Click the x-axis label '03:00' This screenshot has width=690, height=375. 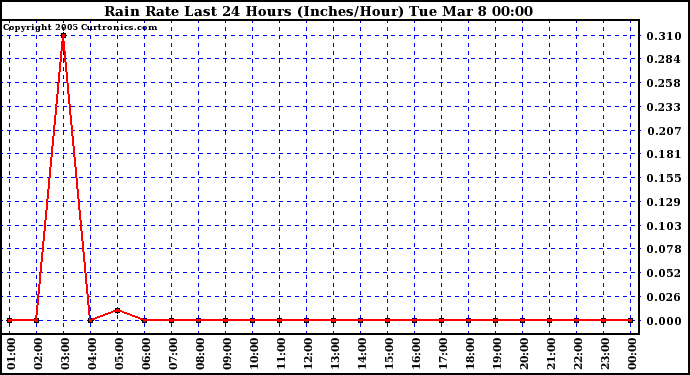tap(65, 354)
